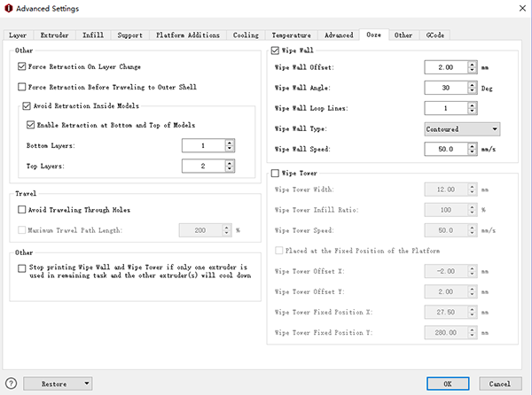Image resolution: width=532 pixels, height=395 pixels.
Task: Click the Wipe Wall Speed input field
Action: pos(445,149)
